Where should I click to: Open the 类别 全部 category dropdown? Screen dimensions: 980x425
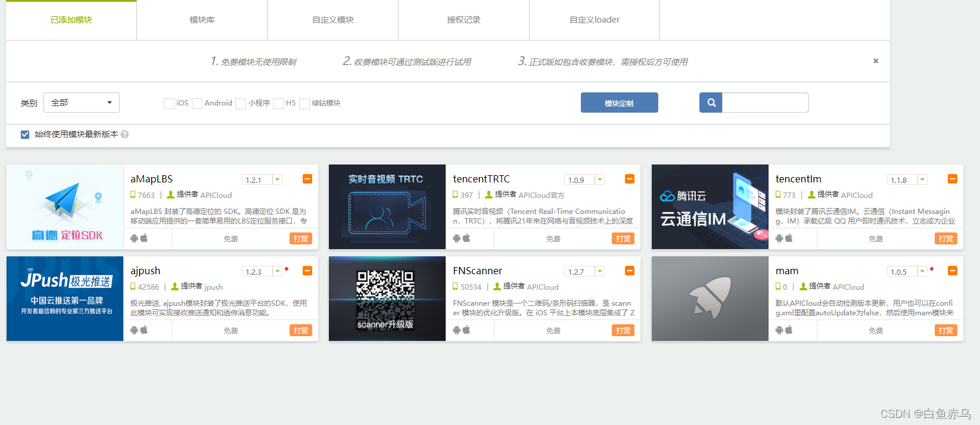coord(82,103)
